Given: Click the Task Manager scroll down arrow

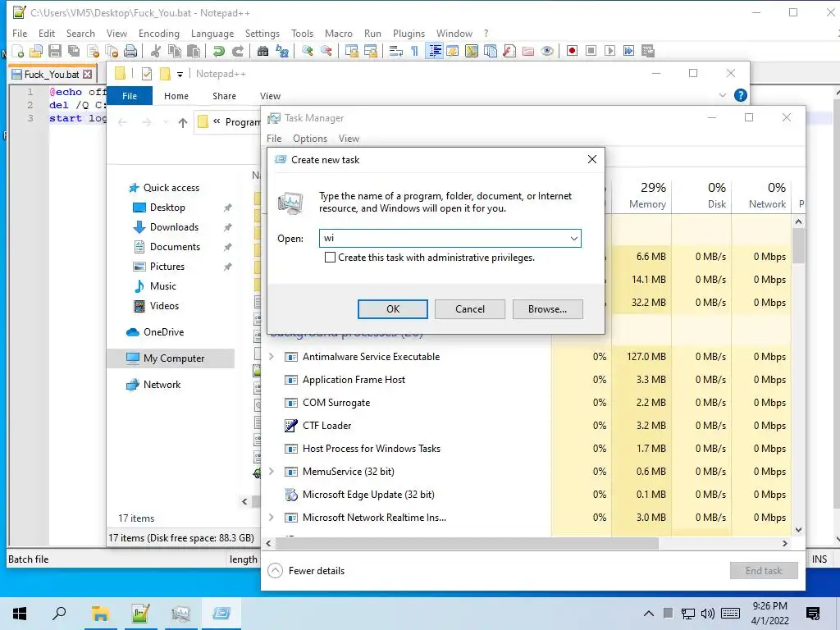Looking at the screenshot, I should [798, 530].
